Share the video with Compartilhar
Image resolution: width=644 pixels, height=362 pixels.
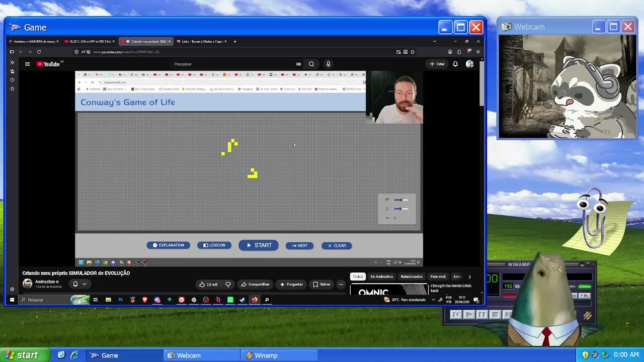(x=255, y=285)
